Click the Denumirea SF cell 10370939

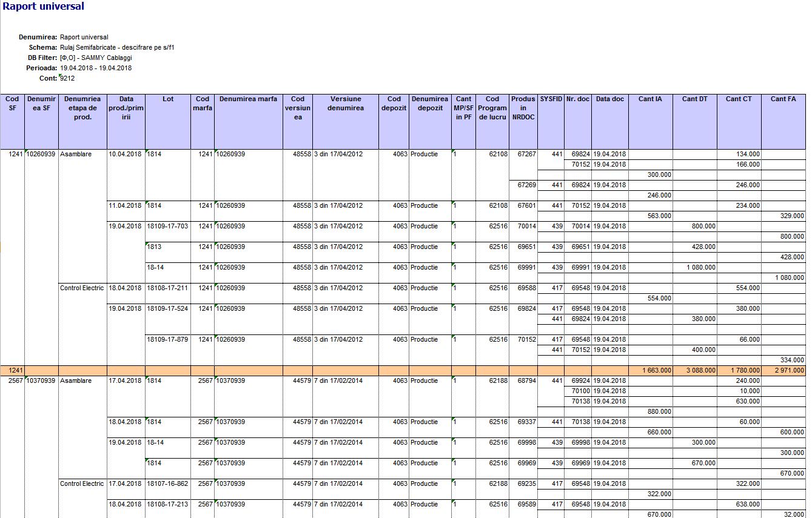(42, 380)
